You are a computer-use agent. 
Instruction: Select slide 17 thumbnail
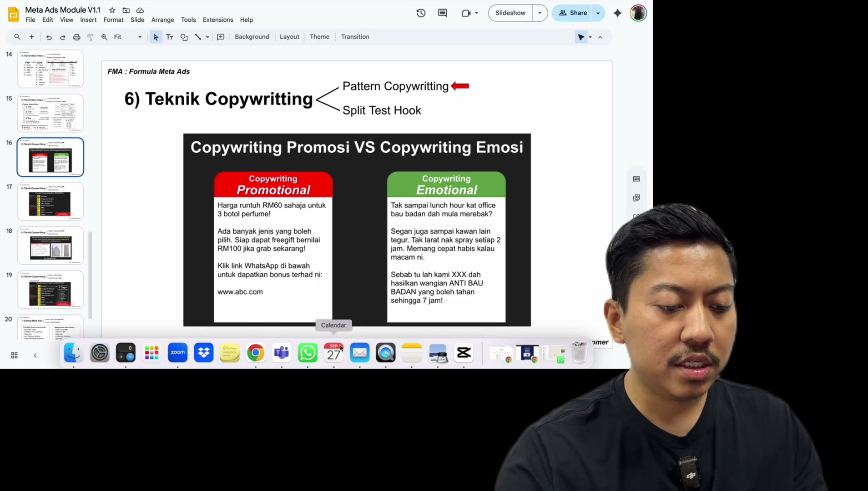(x=50, y=201)
